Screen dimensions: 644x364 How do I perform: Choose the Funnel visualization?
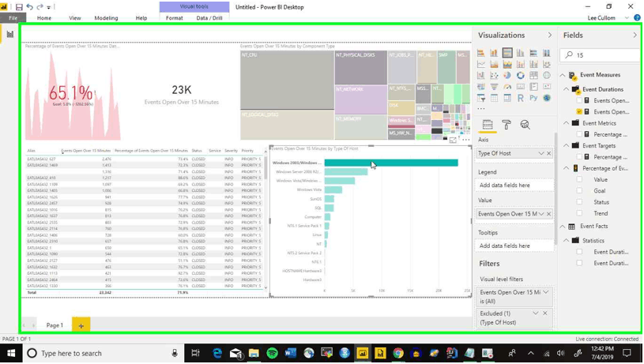pyautogui.click(x=494, y=87)
